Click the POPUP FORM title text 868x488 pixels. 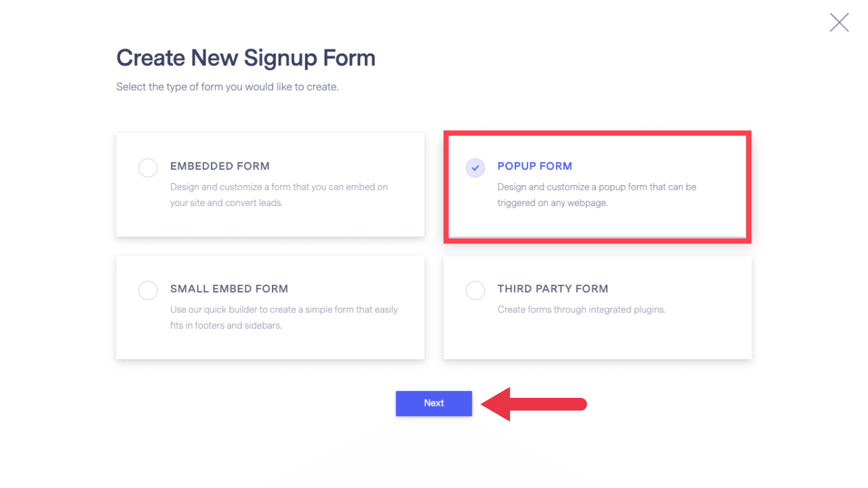534,166
